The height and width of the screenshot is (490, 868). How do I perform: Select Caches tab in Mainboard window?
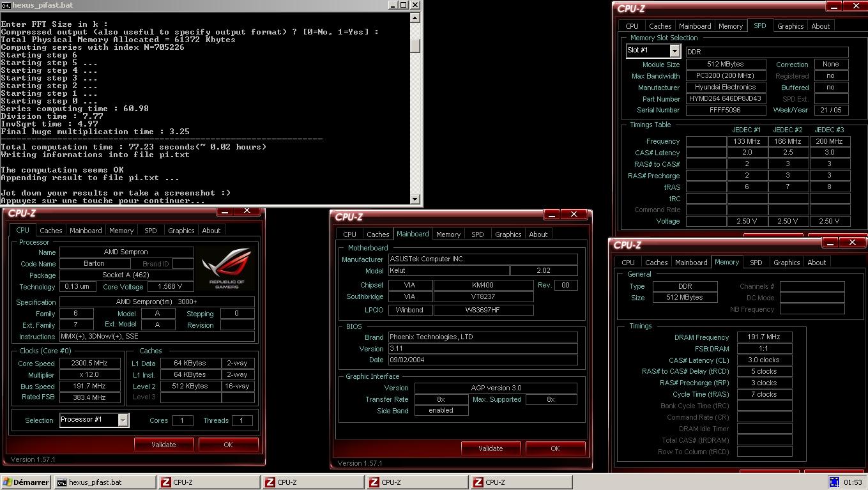tap(377, 234)
